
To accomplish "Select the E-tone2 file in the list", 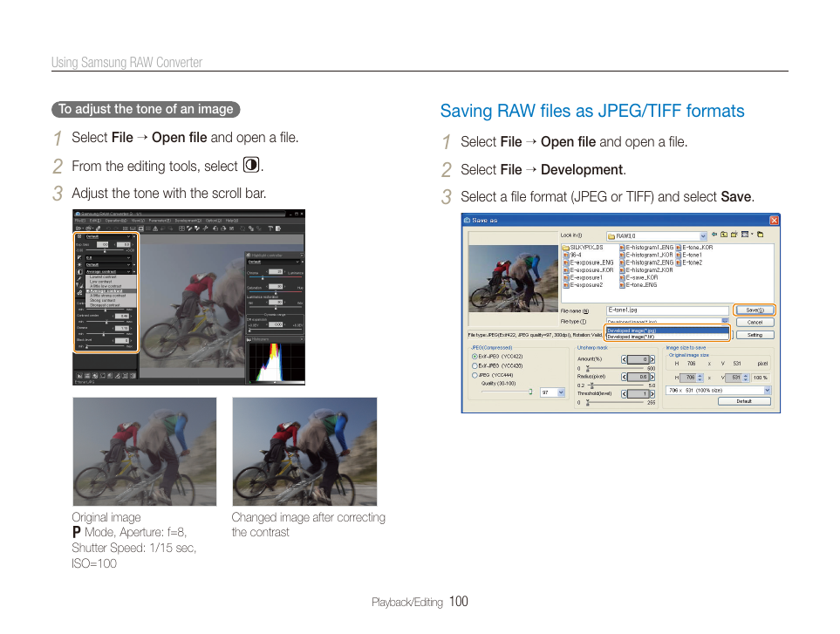I will (x=689, y=262).
